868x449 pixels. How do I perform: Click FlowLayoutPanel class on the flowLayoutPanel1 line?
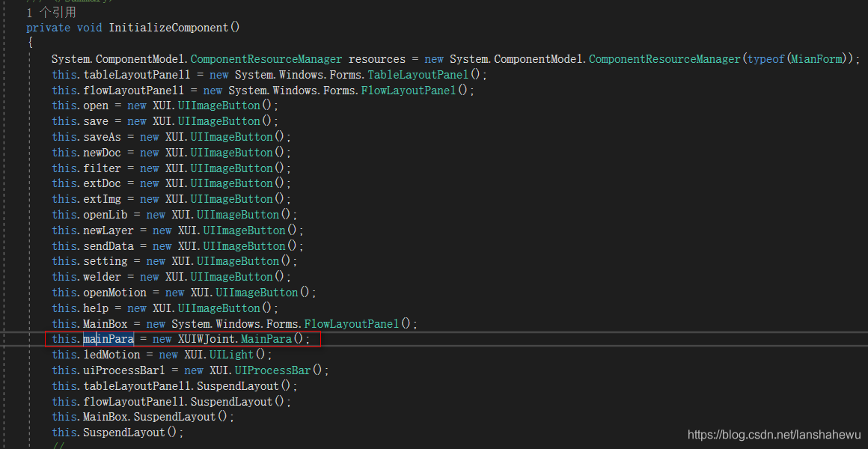pyautogui.click(x=409, y=90)
